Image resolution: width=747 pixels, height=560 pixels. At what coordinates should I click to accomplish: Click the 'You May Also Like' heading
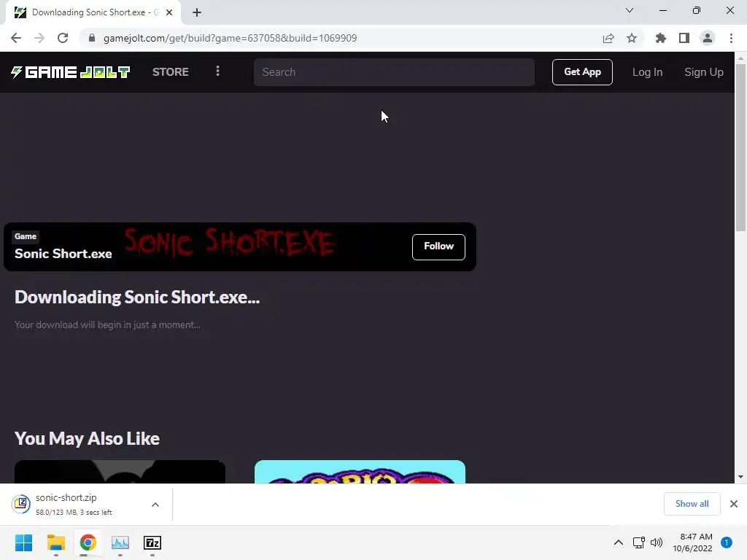[x=87, y=438]
